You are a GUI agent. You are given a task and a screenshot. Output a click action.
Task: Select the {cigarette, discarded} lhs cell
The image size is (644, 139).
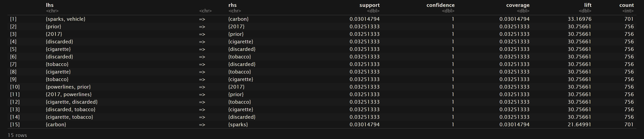tap(72, 102)
